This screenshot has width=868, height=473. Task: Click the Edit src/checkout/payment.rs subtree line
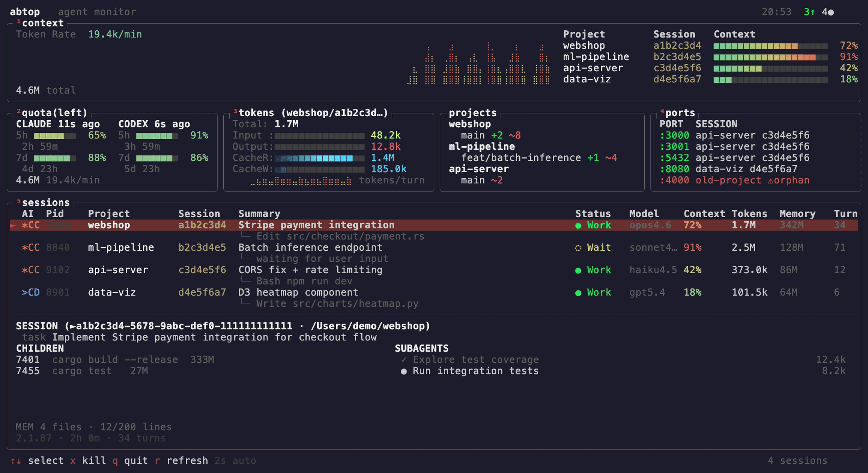[x=340, y=236]
